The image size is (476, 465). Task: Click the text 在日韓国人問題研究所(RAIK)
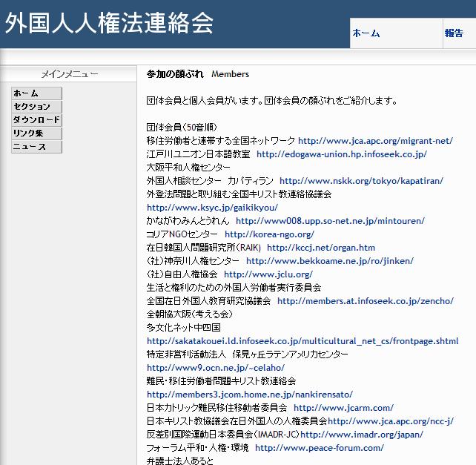pyautogui.click(x=204, y=248)
